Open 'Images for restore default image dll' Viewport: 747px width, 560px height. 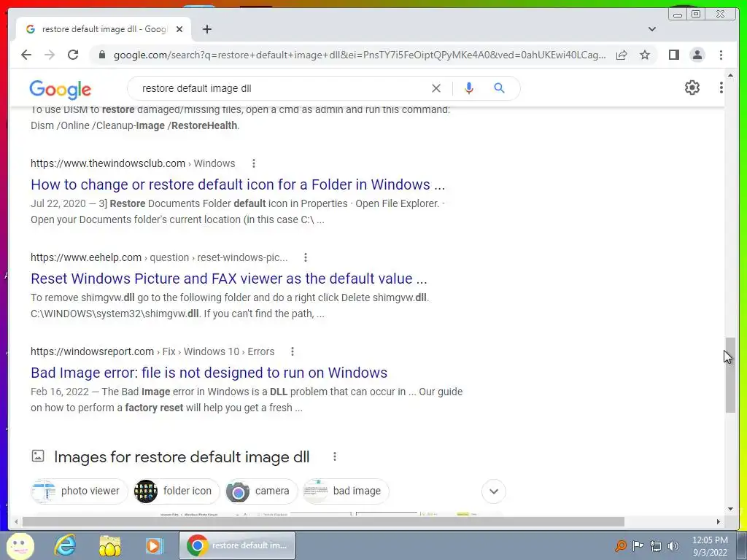click(x=182, y=456)
